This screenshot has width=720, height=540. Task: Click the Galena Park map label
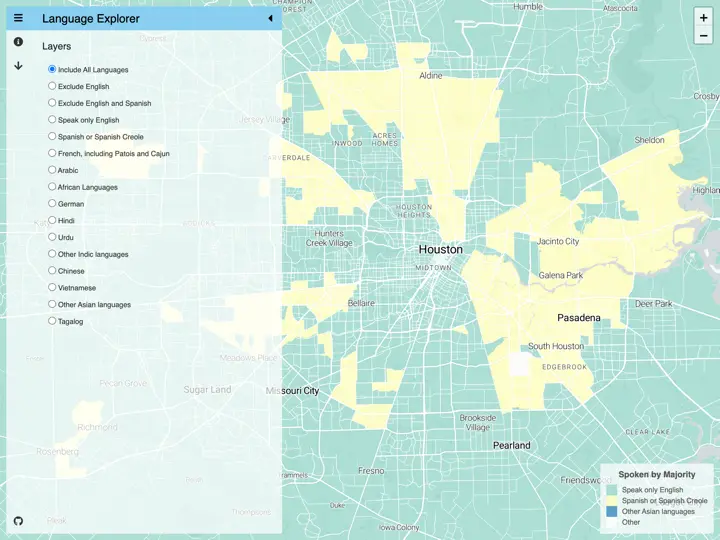tap(561, 276)
